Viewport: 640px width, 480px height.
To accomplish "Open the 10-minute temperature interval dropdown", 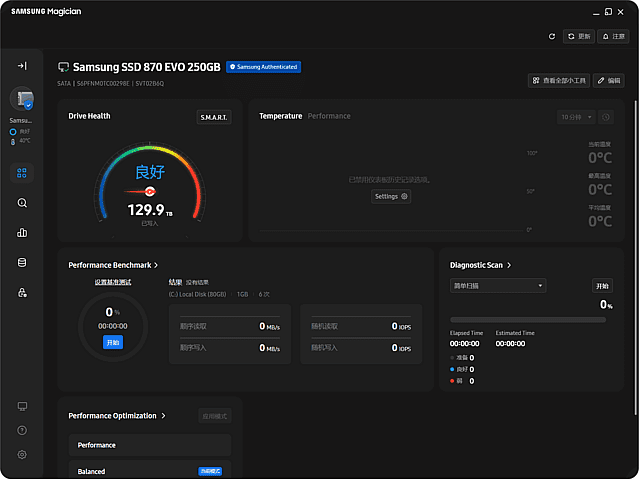I will tap(576, 117).
